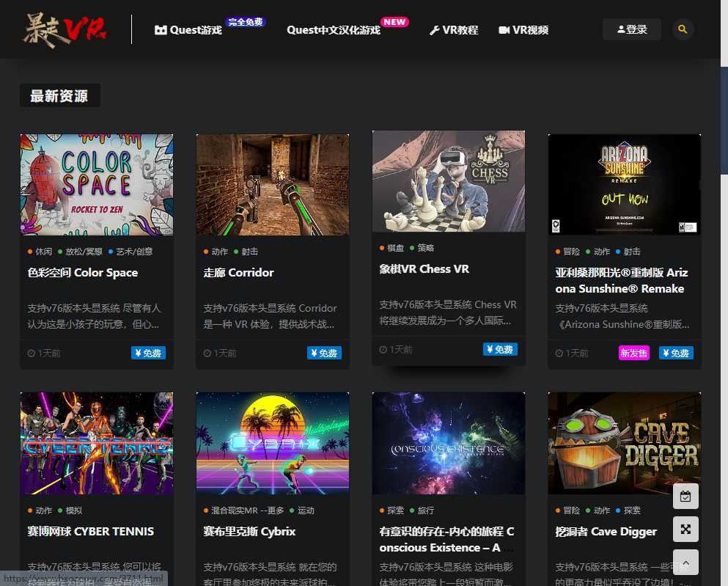This screenshot has width=728, height=586.
Task: Open the search magnifier icon
Action: coord(683,29)
